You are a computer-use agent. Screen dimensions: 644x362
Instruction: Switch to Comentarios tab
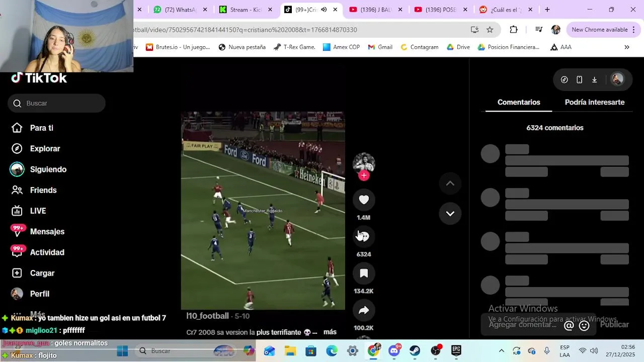click(519, 102)
